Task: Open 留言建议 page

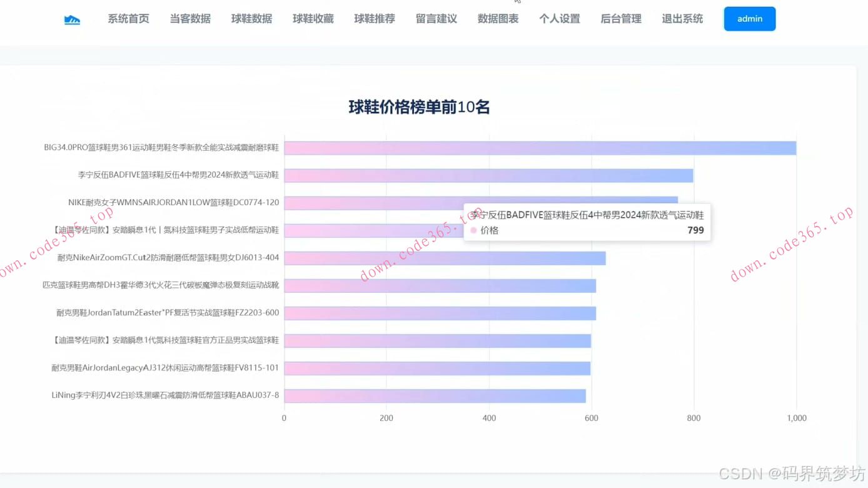Action: pyautogui.click(x=436, y=19)
